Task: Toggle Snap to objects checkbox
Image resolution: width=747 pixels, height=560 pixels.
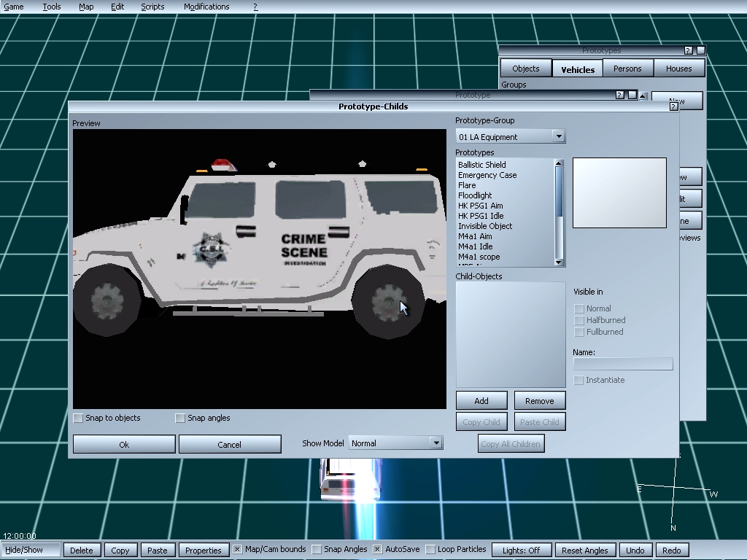Action: click(78, 418)
